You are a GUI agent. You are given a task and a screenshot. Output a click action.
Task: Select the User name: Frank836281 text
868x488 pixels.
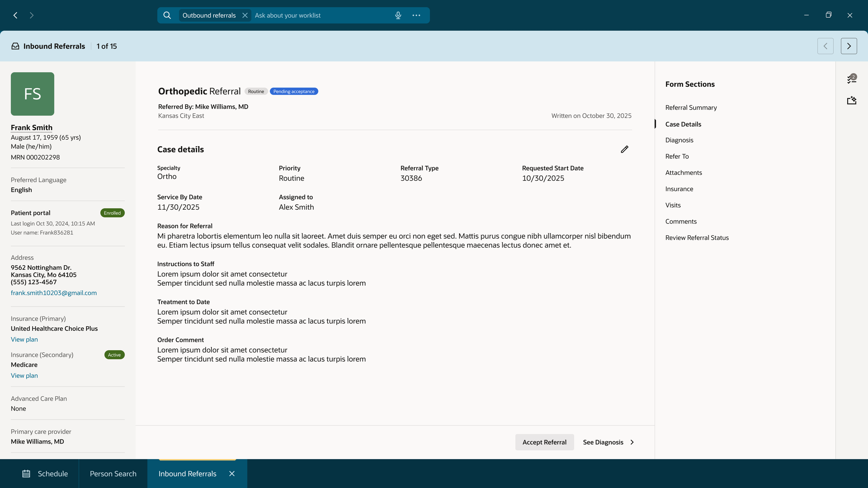[x=42, y=233]
